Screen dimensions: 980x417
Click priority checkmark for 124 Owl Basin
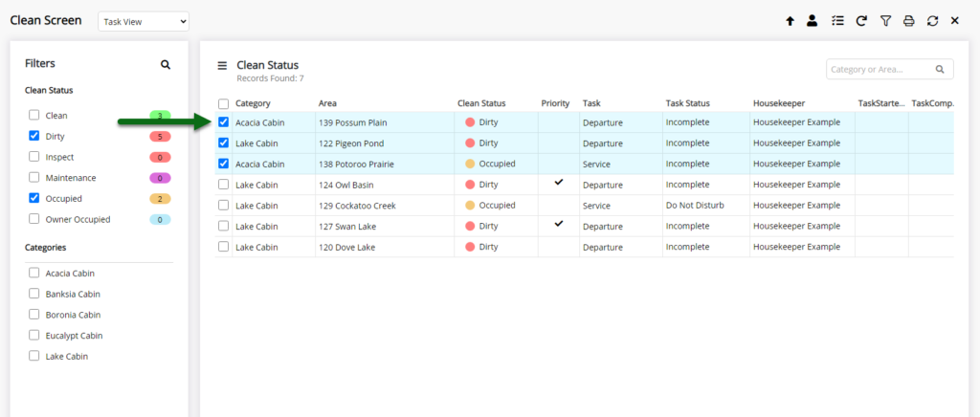(x=559, y=182)
